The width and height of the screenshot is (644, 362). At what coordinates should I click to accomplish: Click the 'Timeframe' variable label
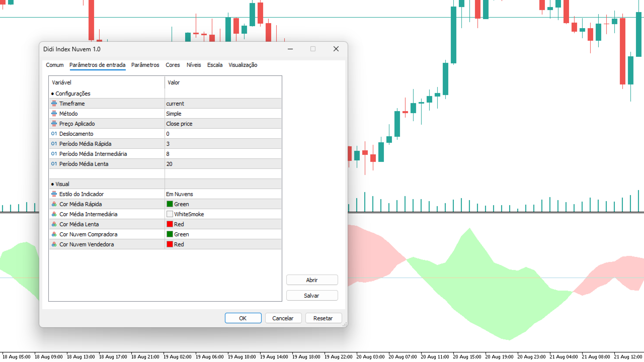point(72,104)
